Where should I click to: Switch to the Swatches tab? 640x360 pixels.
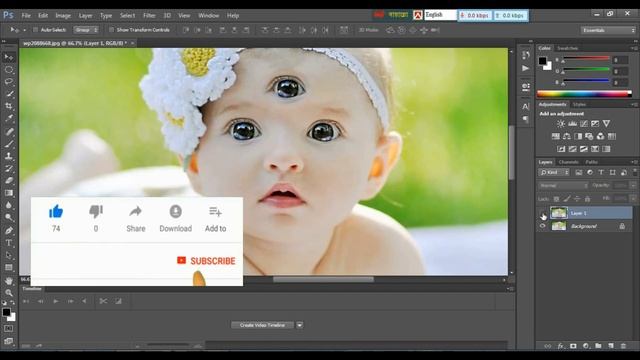(x=567, y=48)
